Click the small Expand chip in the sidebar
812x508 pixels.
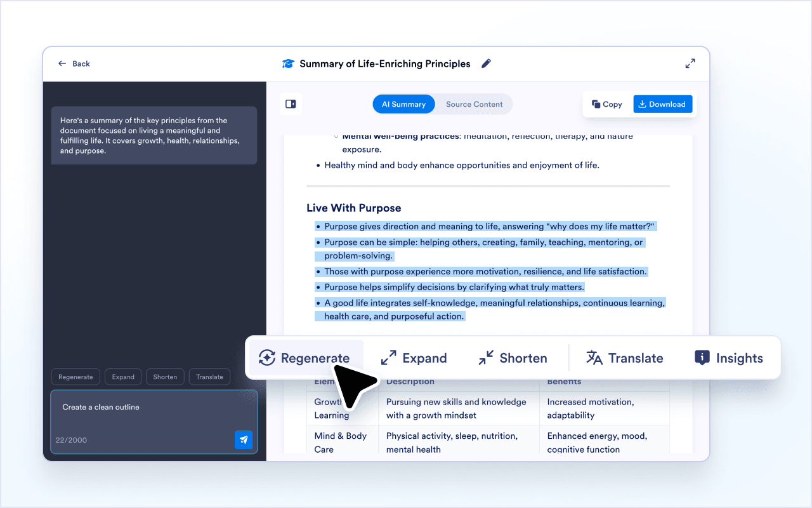pyautogui.click(x=123, y=377)
